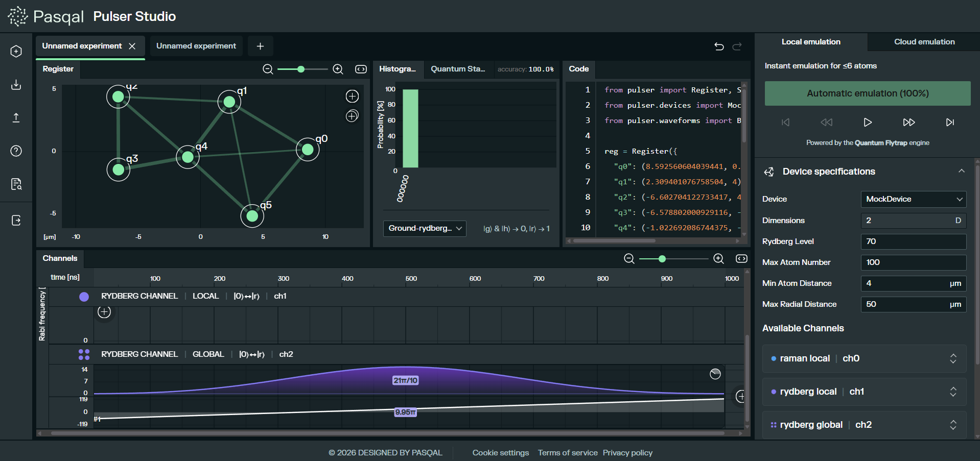The image size is (980, 461).
Task: Open help via question mark icon
Action: 16,151
